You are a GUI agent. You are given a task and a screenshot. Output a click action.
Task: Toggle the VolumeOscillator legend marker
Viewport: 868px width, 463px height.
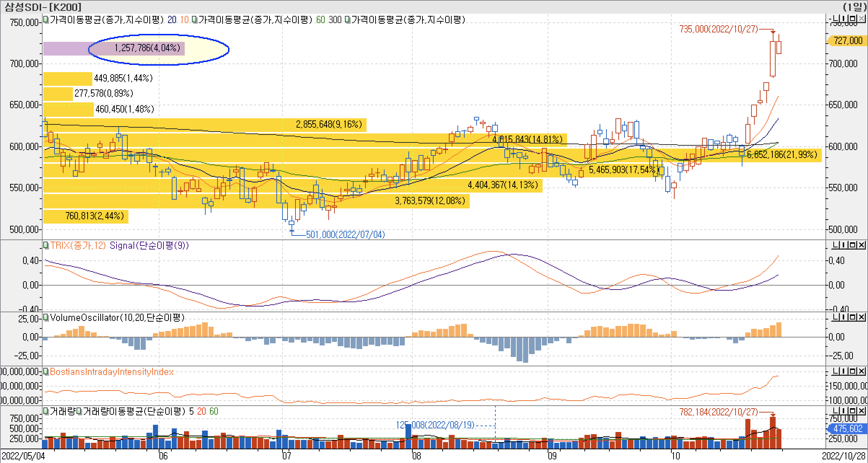click(46, 318)
